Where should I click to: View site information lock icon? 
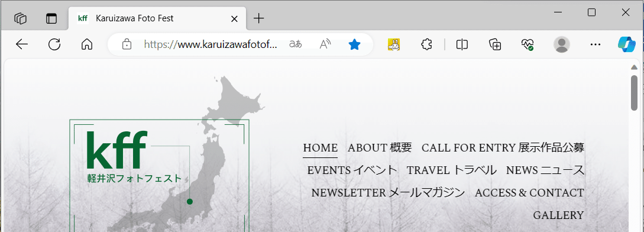point(127,44)
